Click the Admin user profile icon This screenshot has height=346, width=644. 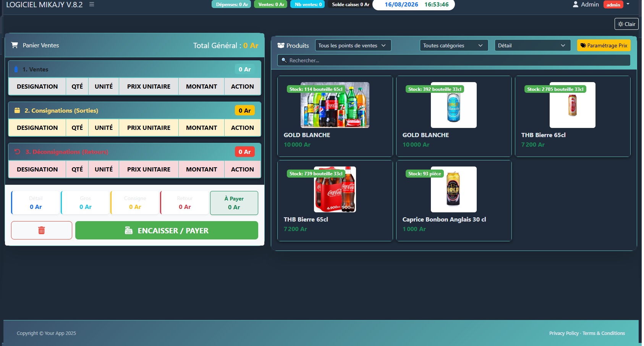[576, 5]
